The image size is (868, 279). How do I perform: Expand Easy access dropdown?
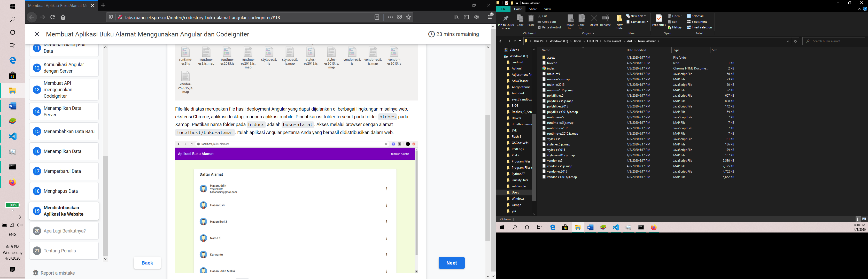tap(637, 21)
